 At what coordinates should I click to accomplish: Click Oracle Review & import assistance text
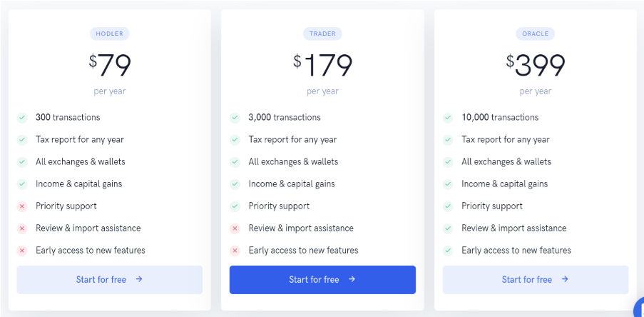click(x=513, y=228)
